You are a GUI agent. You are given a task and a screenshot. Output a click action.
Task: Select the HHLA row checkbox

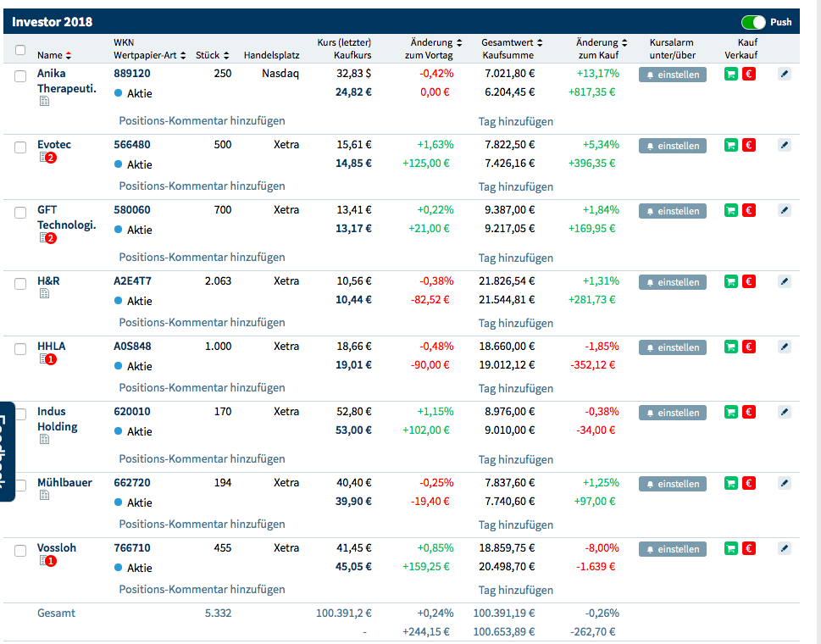pyautogui.click(x=20, y=349)
